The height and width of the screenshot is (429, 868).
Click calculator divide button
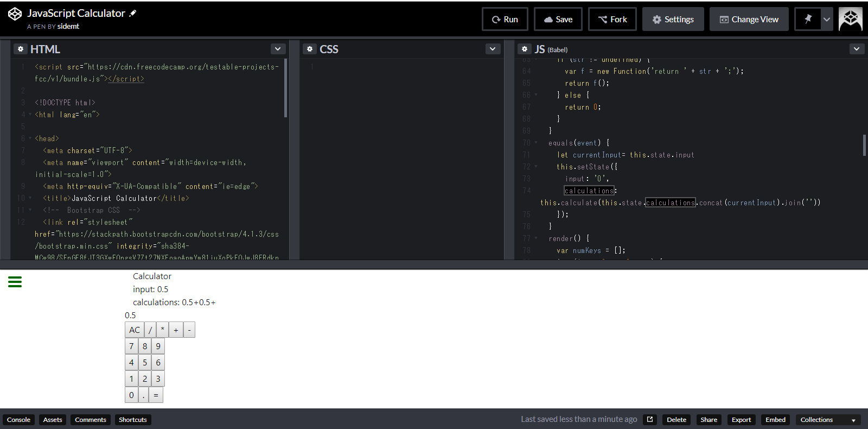tap(150, 330)
